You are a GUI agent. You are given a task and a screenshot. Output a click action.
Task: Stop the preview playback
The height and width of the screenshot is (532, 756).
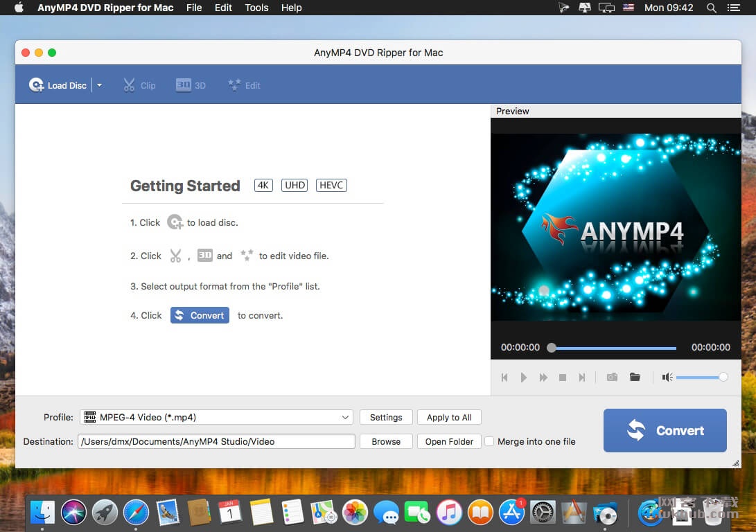[x=562, y=378]
